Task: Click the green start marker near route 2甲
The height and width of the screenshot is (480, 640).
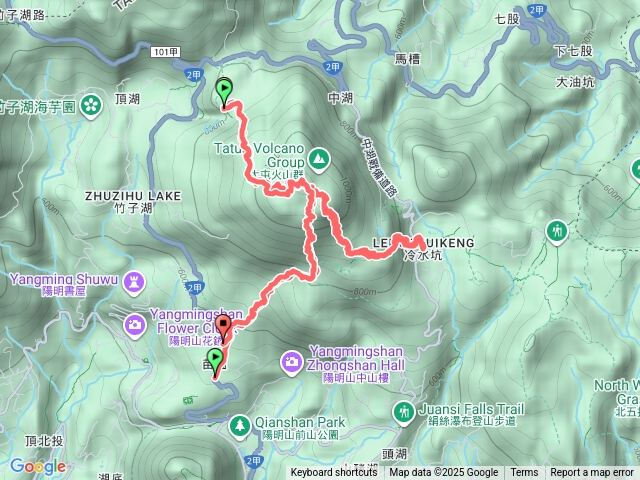Action: (x=224, y=93)
